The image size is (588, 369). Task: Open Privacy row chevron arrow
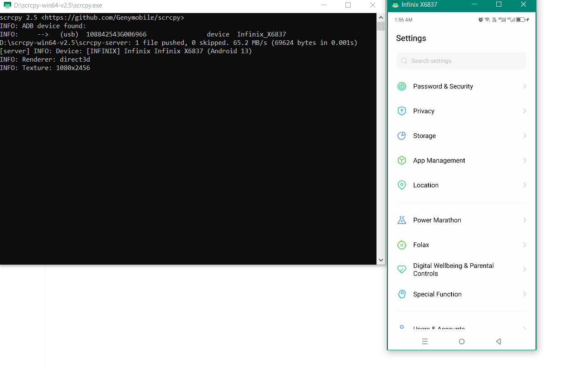(525, 111)
